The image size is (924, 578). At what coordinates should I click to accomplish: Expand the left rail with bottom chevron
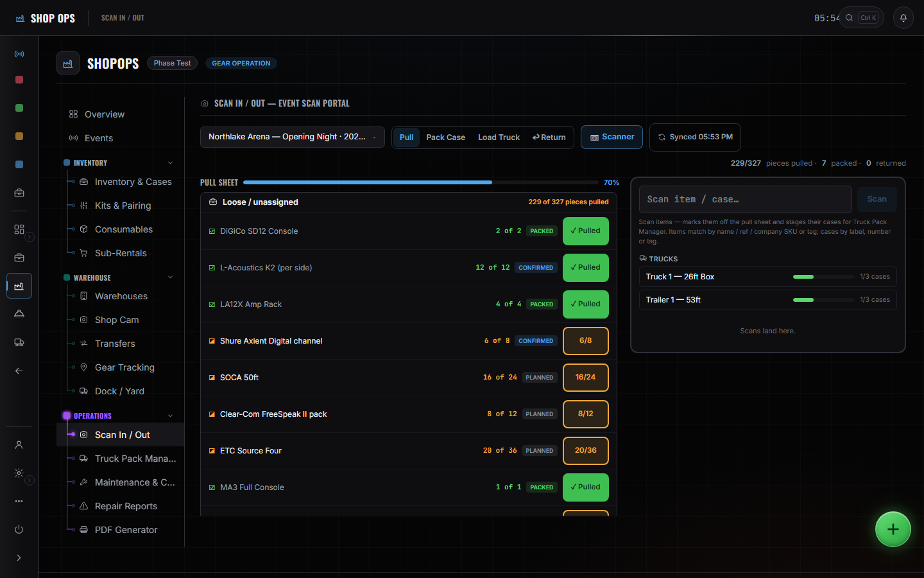click(19, 557)
